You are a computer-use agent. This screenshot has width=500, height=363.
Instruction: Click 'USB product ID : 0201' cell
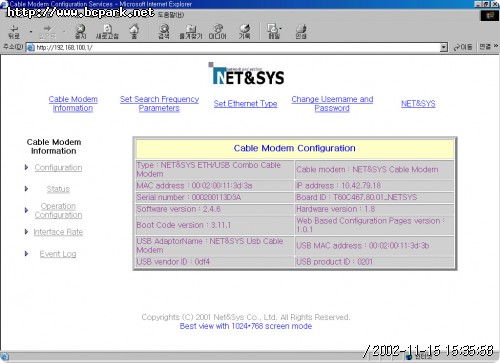click(375, 262)
